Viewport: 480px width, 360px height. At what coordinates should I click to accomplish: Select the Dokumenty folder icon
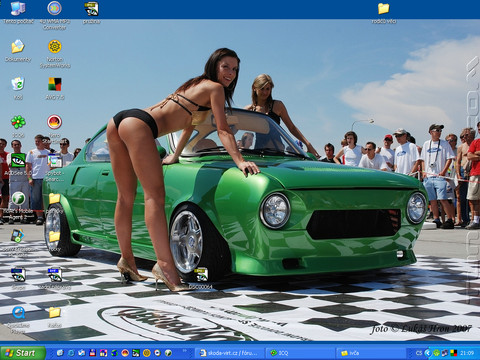[x=18, y=47]
